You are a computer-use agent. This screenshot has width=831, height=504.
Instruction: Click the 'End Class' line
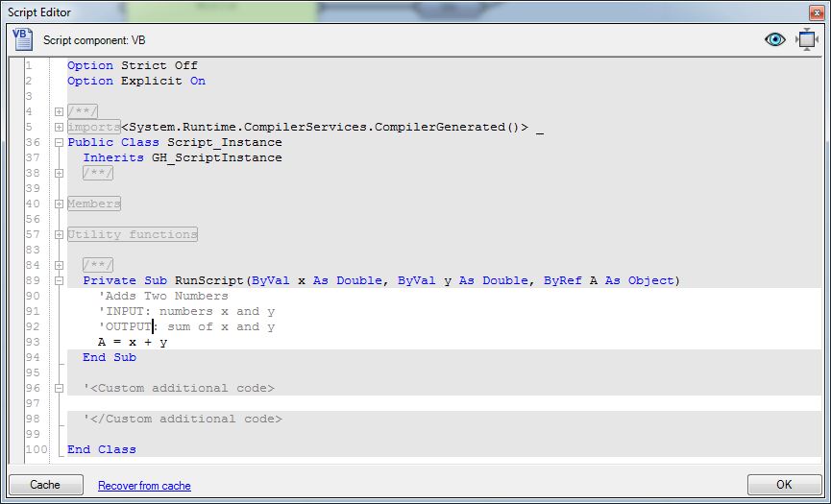pos(102,449)
